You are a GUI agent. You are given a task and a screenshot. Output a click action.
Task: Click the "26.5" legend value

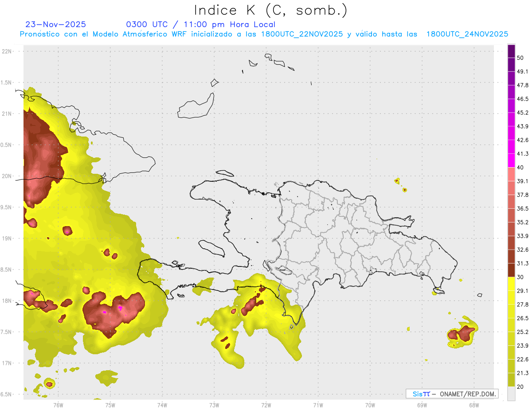tap(523, 318)
